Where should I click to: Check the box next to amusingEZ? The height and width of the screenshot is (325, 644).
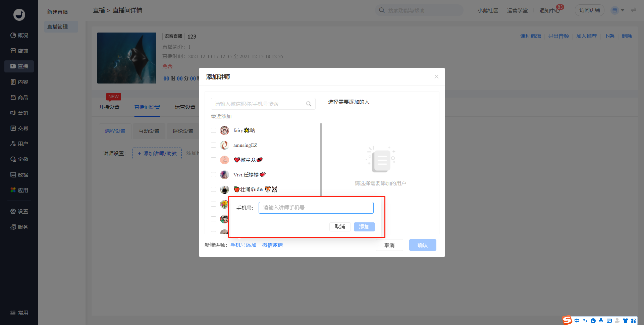[x=213, y=145]
